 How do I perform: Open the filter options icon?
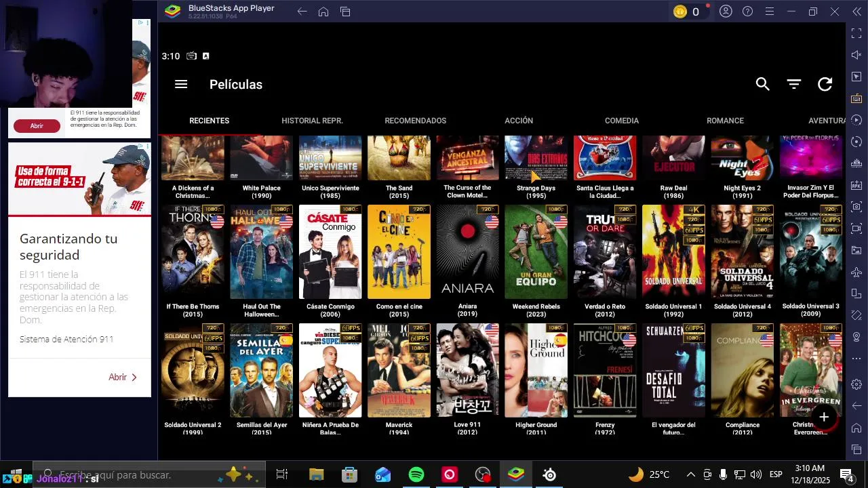(794, 84)
